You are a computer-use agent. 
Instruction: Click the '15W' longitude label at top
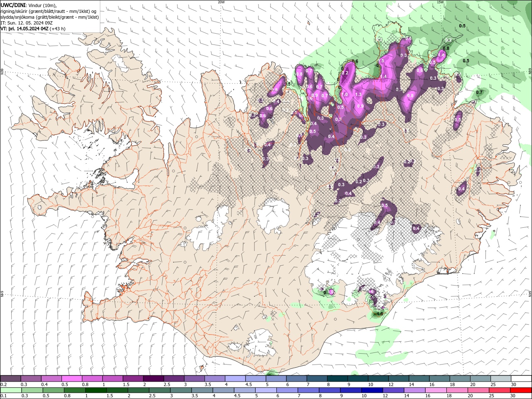[x=440, y=2]
